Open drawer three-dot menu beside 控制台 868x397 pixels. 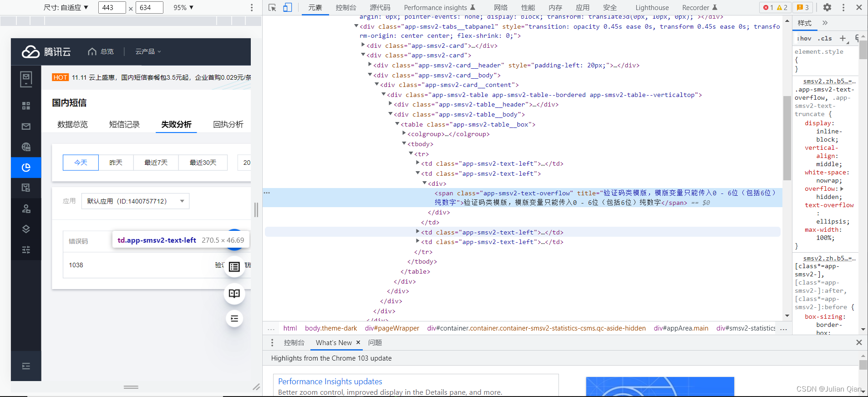(272, 343)
